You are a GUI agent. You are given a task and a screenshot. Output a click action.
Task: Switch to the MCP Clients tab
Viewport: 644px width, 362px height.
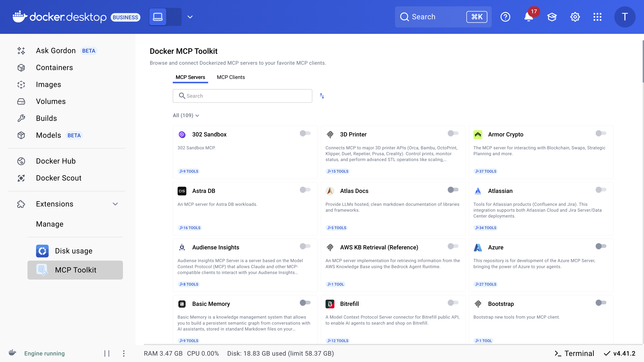coord(231,77)
